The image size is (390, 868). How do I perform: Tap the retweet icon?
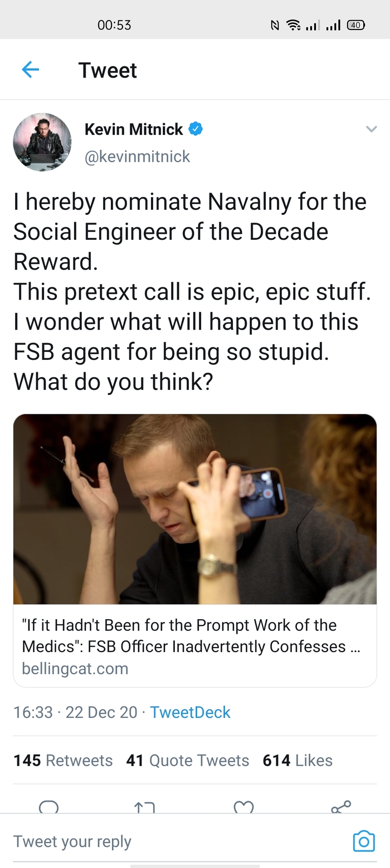point(145,807)
